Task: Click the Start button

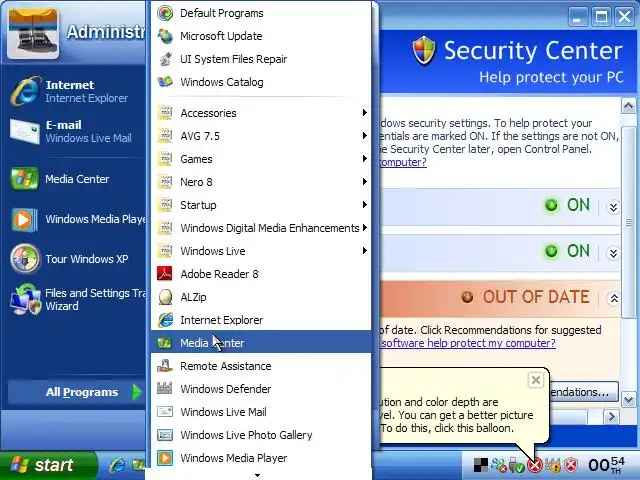Action: pyautogui.click(x=48, y=465)
